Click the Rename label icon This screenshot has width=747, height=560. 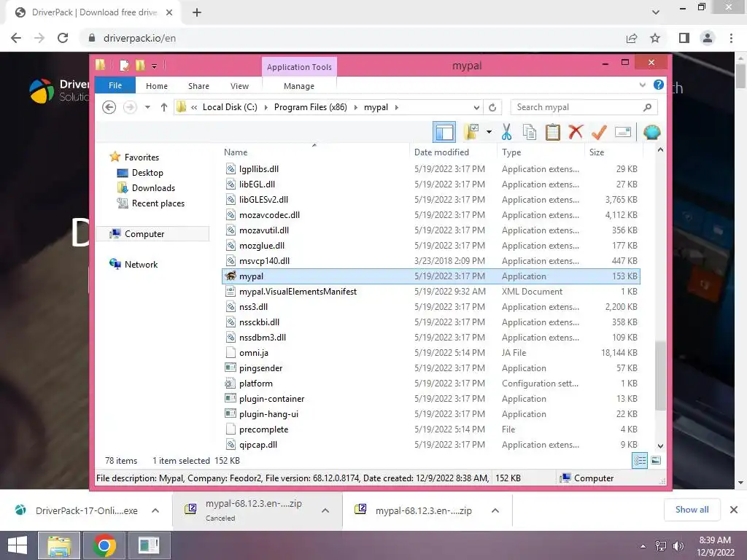point(623,132)
